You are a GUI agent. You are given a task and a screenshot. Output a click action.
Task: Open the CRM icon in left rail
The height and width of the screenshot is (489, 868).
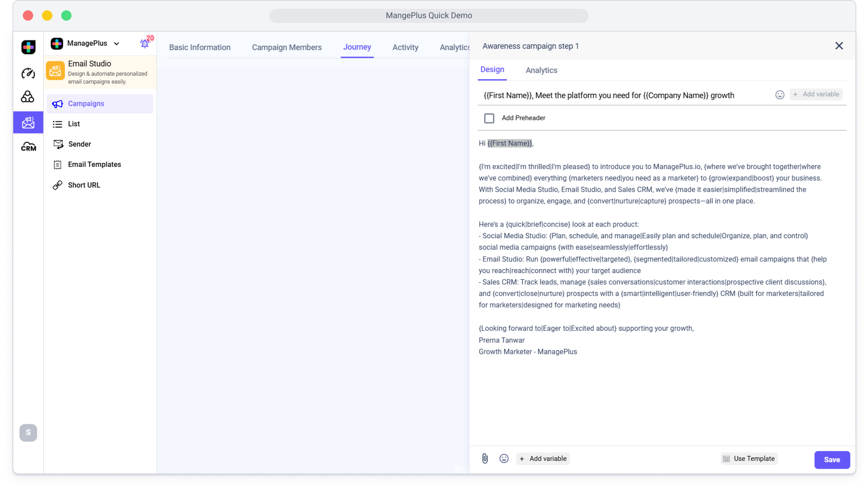point(28,147)
